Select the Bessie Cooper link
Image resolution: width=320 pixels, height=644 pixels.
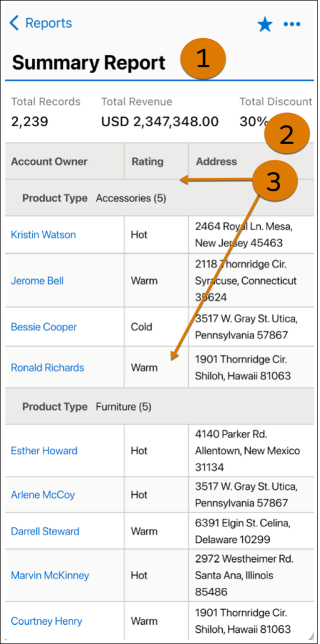[x=43, y=327]
